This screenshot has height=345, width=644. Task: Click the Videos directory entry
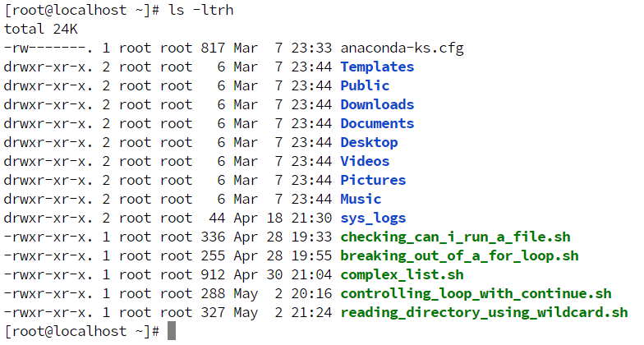[365, 161]
